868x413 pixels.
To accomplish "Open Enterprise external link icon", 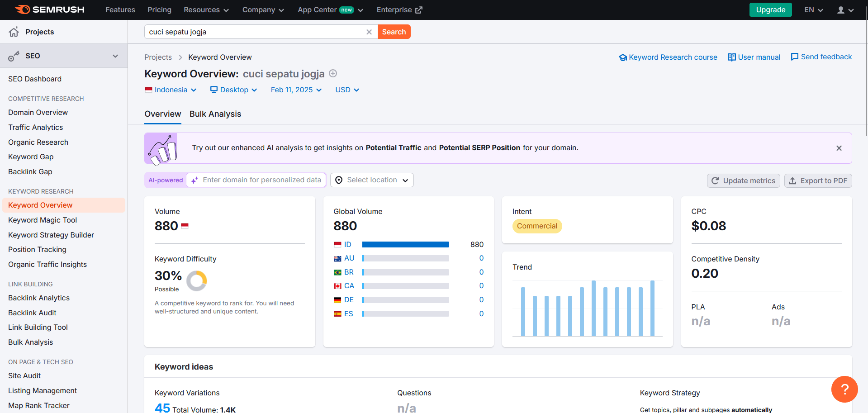I will tap(419, 10).
